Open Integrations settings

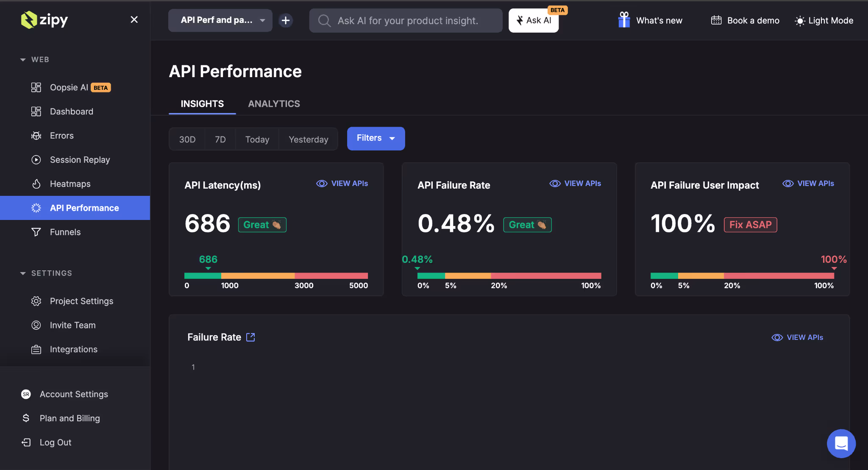coord(73,349)
